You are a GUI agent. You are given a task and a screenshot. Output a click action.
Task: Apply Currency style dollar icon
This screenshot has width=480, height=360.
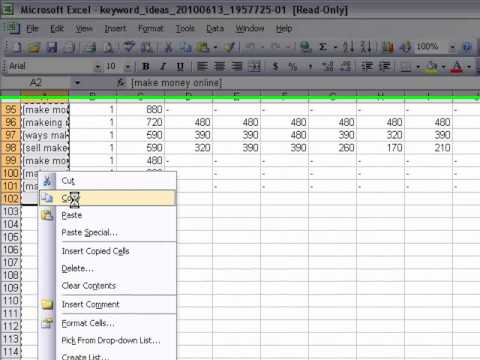[275, 66]
